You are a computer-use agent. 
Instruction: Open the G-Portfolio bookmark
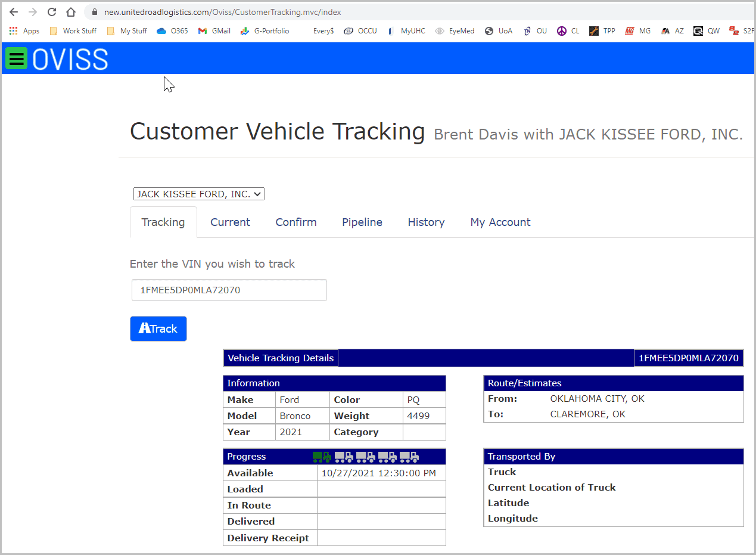pos(265,31)
